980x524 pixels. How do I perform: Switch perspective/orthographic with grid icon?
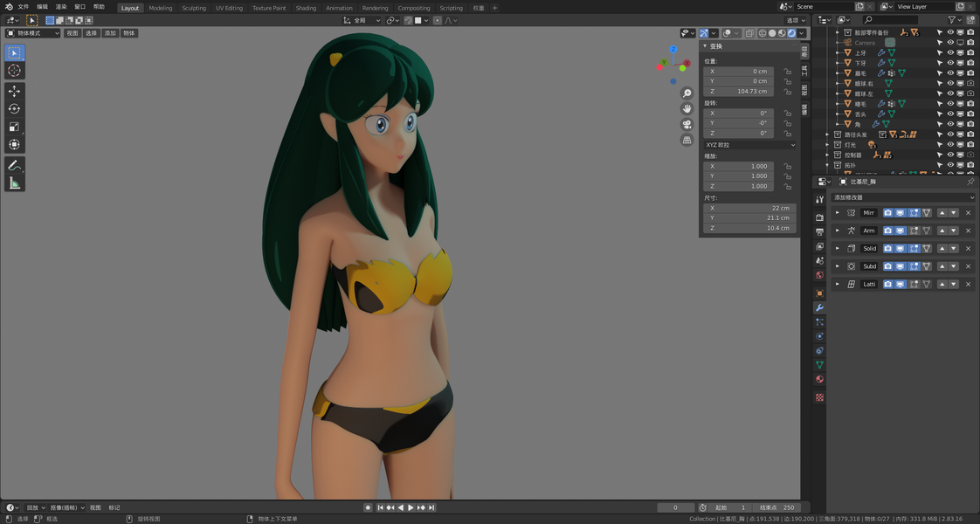pyautogui.click(x=687, y=140)
